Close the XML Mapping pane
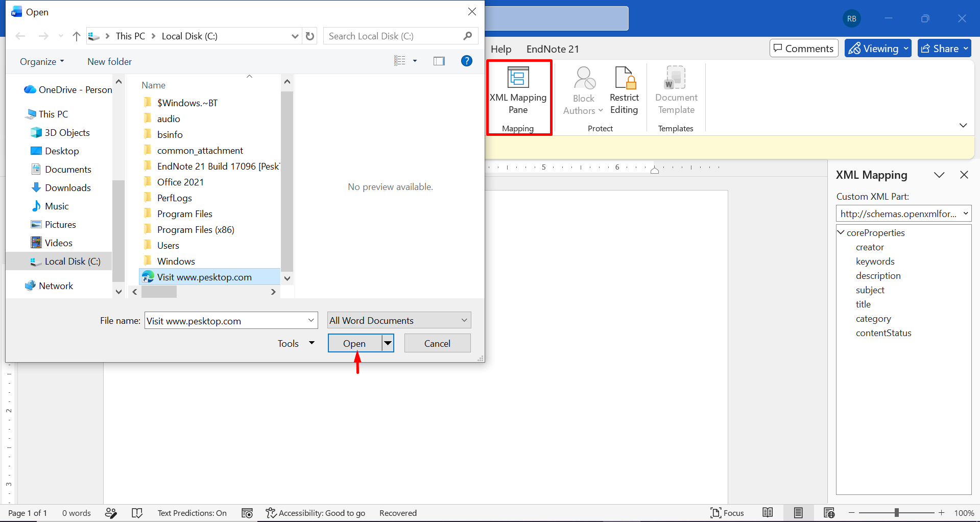Image resolution: width=980 pixels, height=522 pixels. (964, 175)
